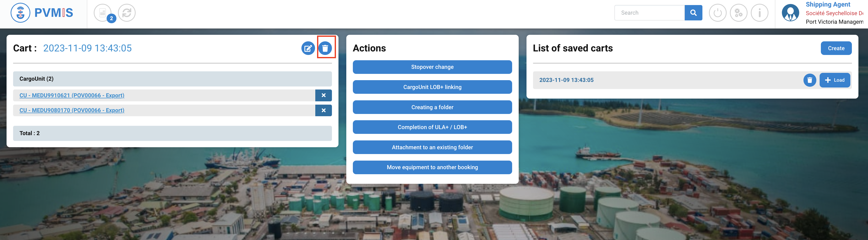Open the cart document icon with badge 2

tap(103, 13)
